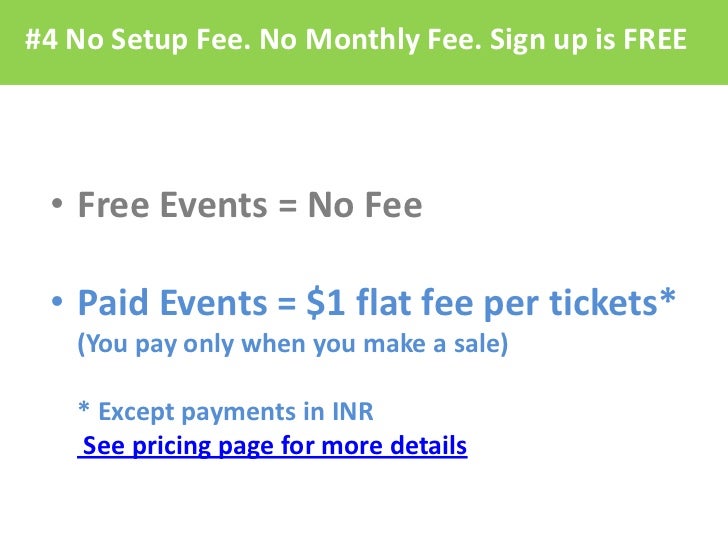Click the 'Sign up is' header text
The image size is (728, 546).
pos(553,40)
